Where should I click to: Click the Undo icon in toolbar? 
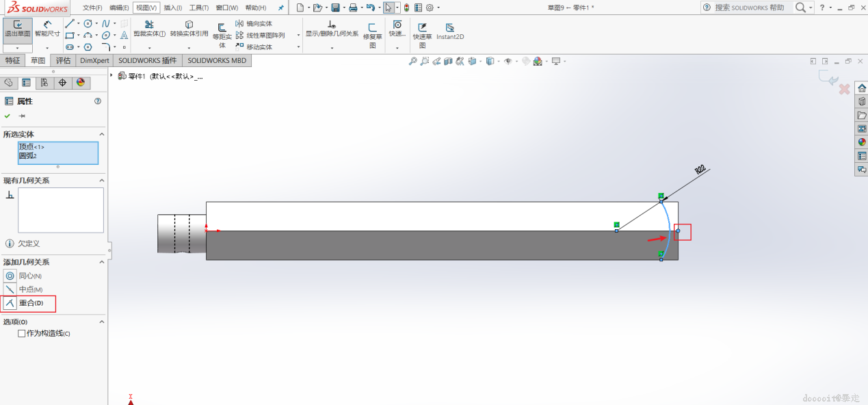coord(370,8)
